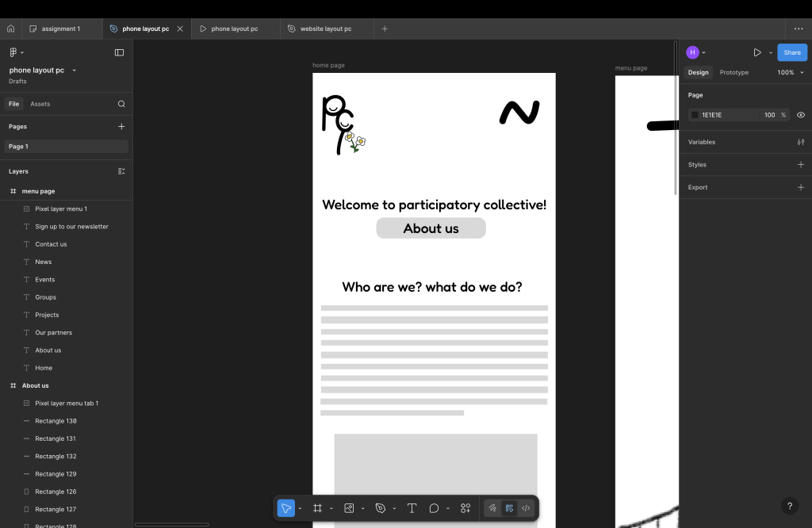
Task: Click the Share button
Action: 791,52
